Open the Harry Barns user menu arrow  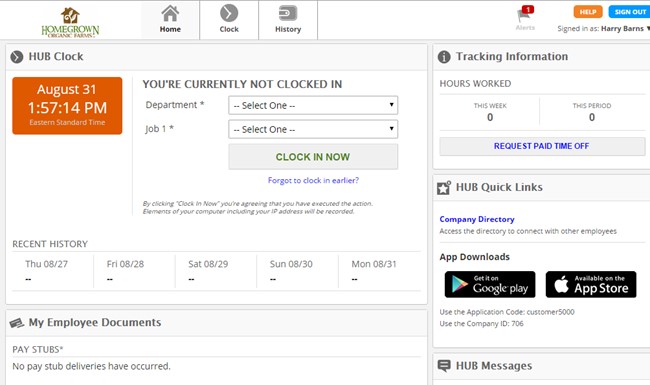(x=648, y=29)
